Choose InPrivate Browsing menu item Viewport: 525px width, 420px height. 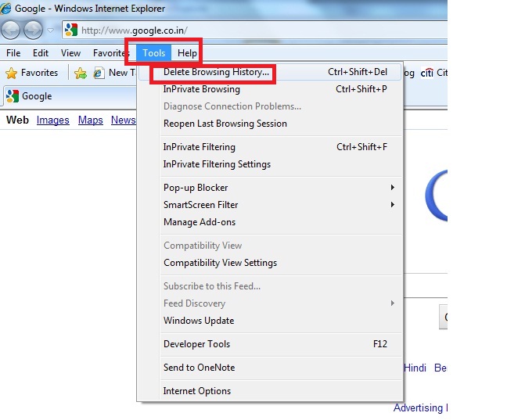coord(269,89)
